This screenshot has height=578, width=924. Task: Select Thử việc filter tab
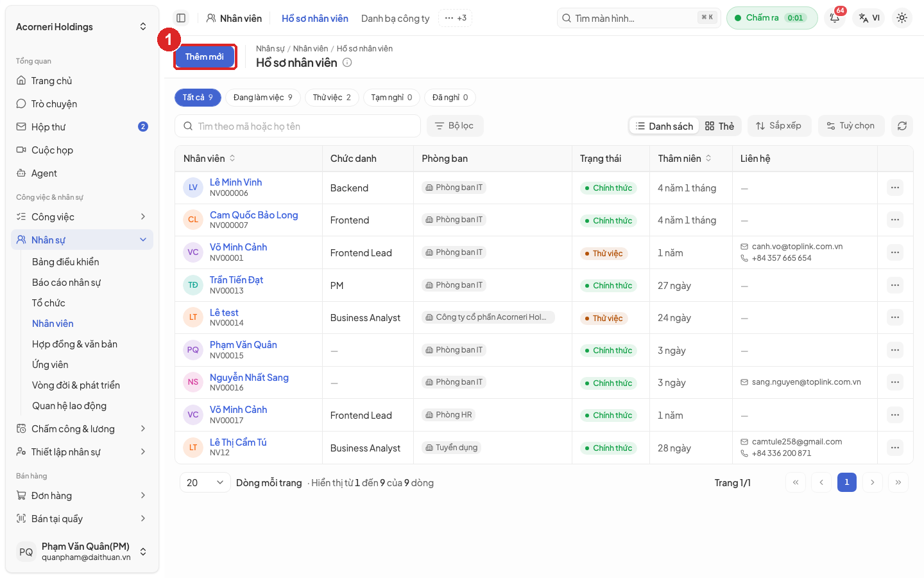point(332,98)
